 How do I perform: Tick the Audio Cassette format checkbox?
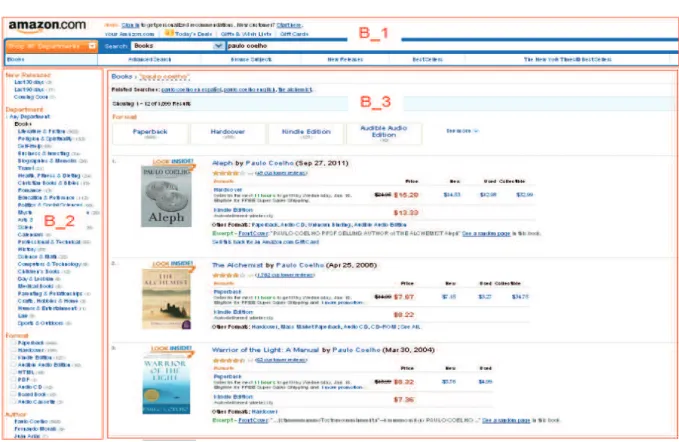coord(14,401)
